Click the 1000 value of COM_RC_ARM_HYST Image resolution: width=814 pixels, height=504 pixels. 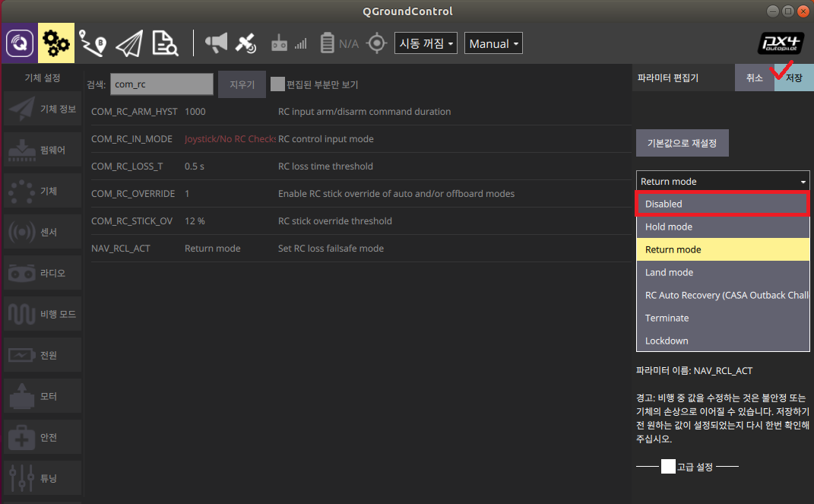click(x=195, y=111)
